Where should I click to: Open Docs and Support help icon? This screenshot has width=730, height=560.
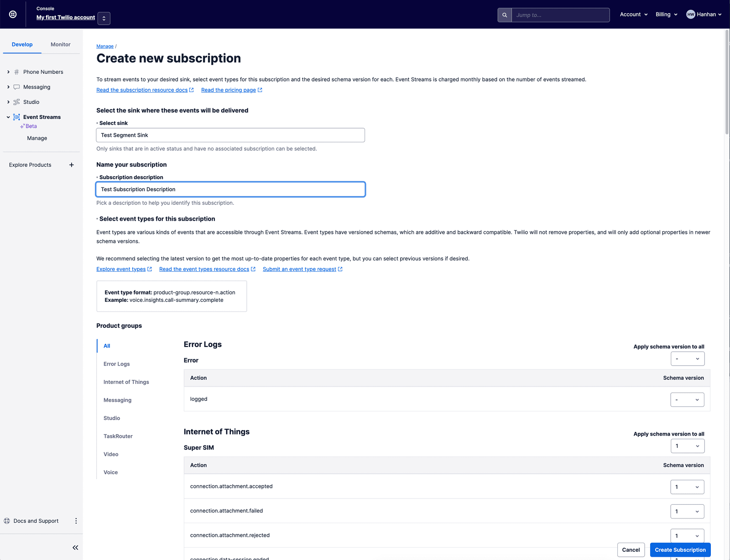(6, 520)
